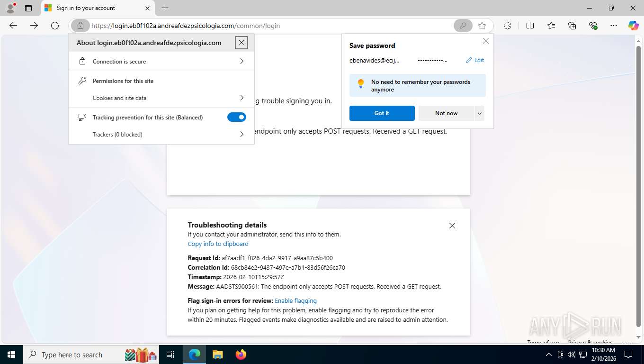
Task: Open the password key icon in address bar
Action: click(x=463, y=26)
